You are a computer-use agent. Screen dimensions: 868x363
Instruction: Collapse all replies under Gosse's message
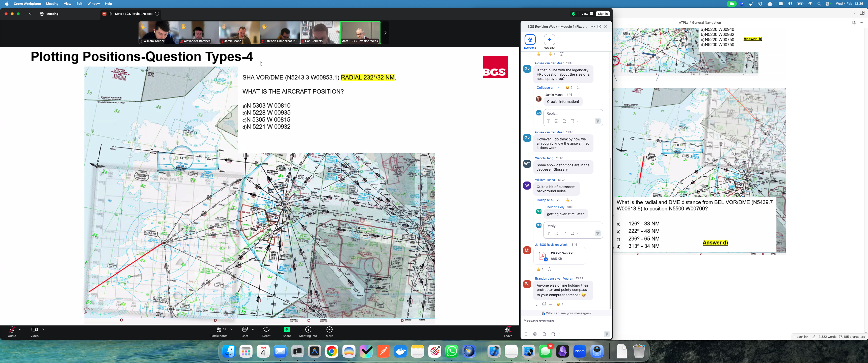coord(545,87)
